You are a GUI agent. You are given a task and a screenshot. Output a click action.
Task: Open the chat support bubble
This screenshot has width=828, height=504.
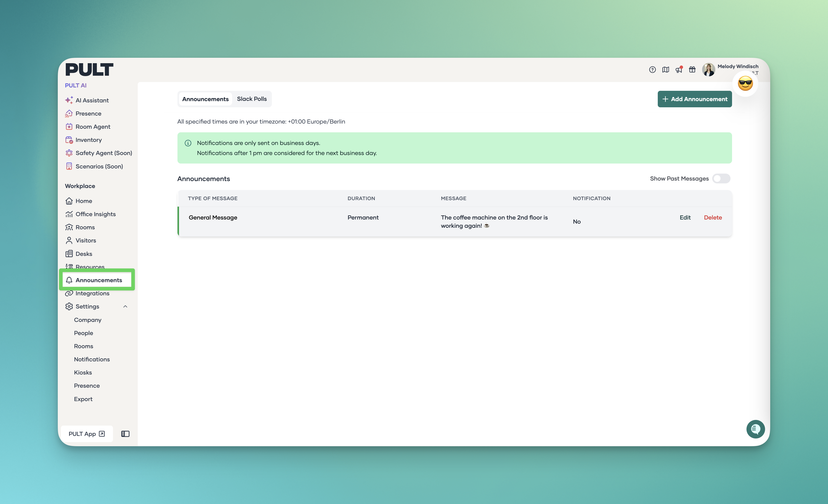click(756, 429)
